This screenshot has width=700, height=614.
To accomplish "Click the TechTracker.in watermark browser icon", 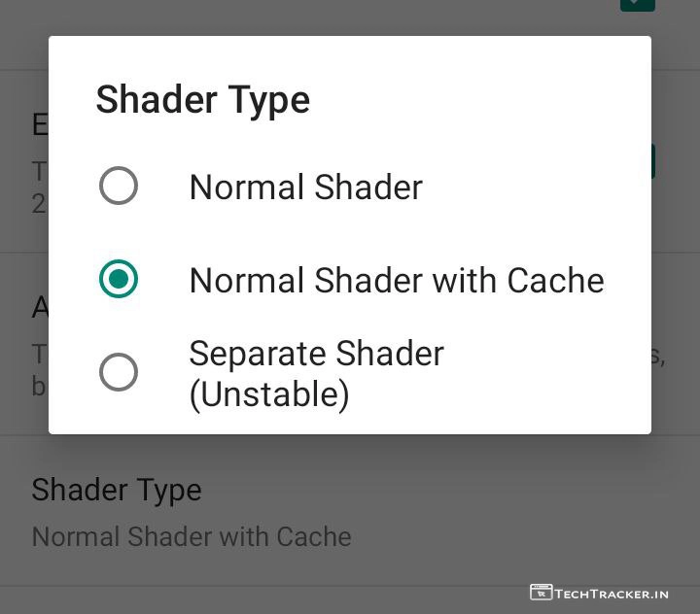I will tap(541, 592).
